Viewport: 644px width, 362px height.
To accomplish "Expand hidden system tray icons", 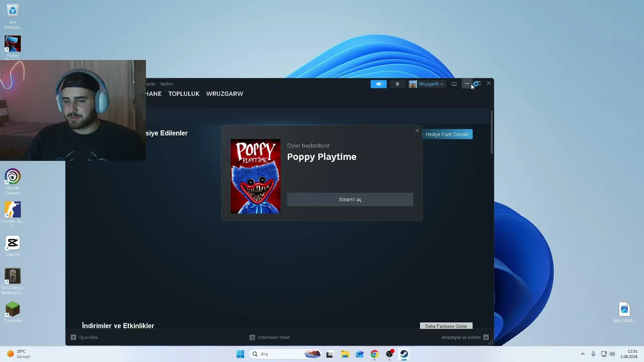I will [x=583, y=354].
